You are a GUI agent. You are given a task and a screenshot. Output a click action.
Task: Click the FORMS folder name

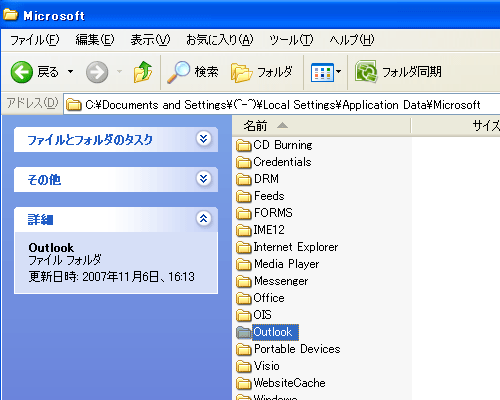click(x=273, y=213)
